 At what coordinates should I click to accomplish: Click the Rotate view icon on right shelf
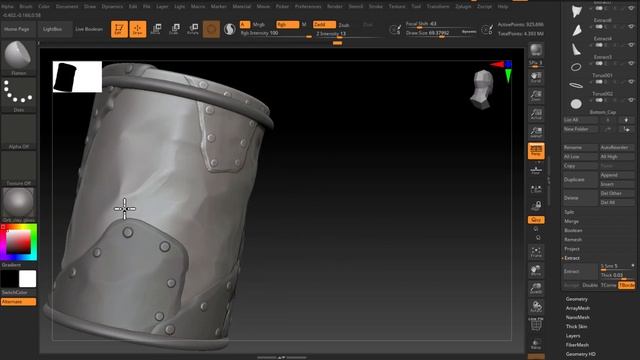click(536, 307)
